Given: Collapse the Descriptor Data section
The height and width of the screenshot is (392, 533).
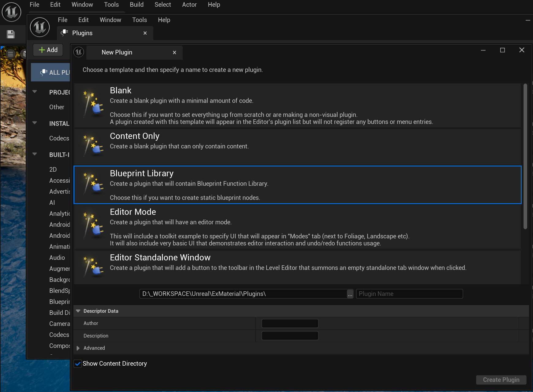Looking at the screenshot, I should tap(78, 311).
